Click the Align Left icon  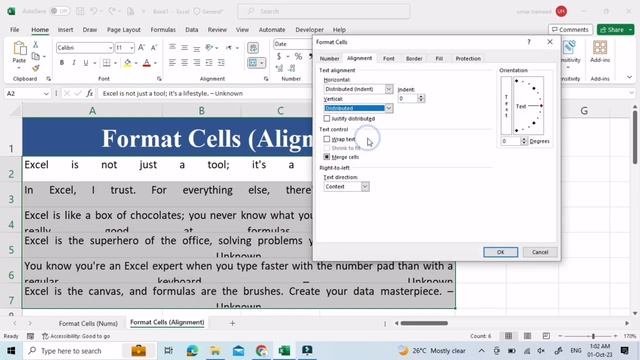tap(172, 63)
